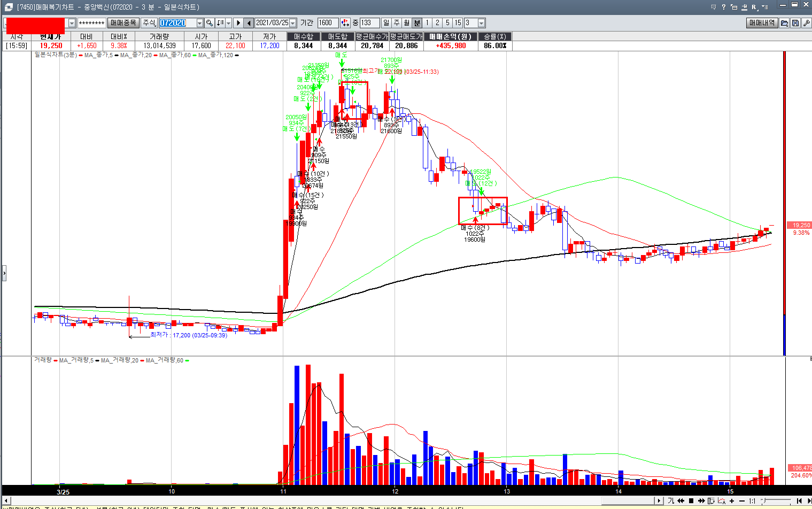
Task: Click the horizontal scrollbar right arrow
Action: 659,501
